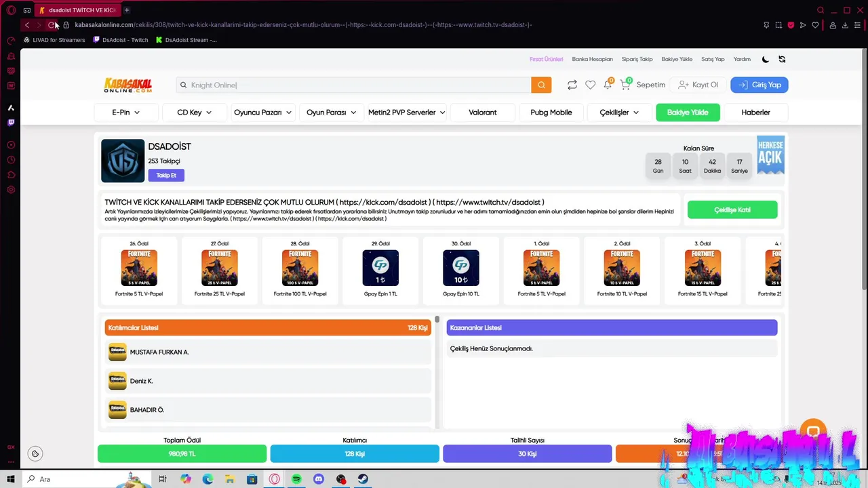868x488 pixels.
Task: Open the DSADOİST profile avatar
Action: 123,161
